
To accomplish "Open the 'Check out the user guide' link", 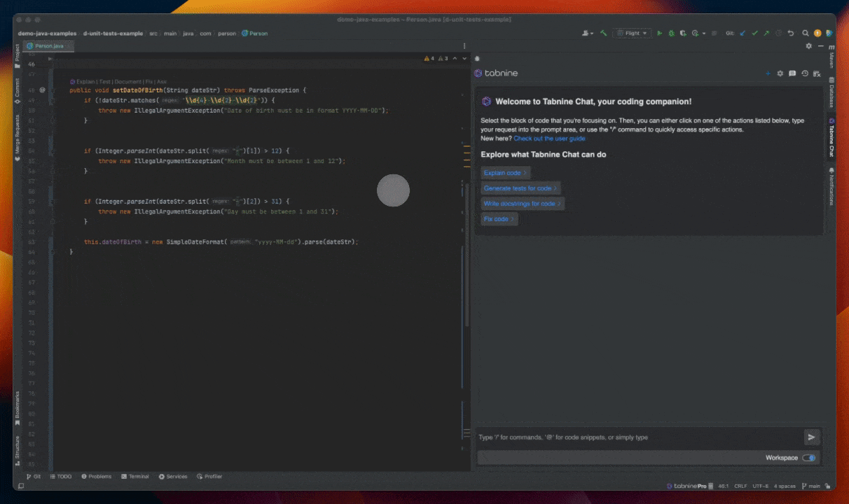I will click(x=549, y=139).
